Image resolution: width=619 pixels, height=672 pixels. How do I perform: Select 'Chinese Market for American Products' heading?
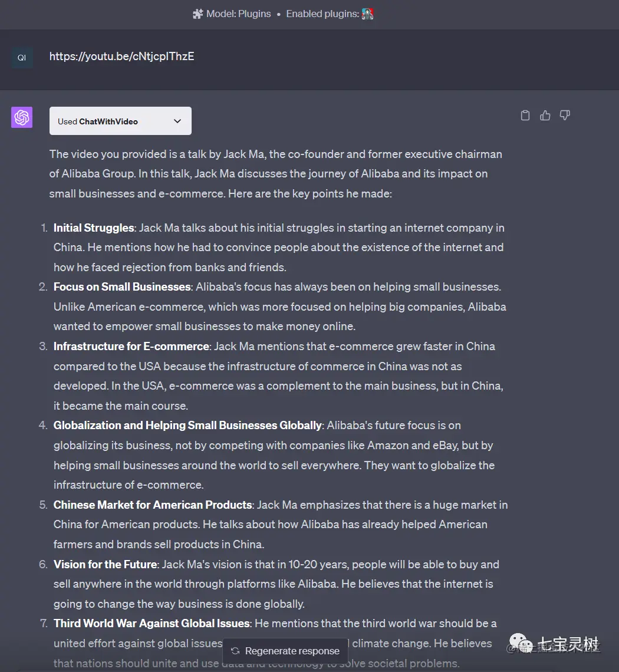(153, 505)
